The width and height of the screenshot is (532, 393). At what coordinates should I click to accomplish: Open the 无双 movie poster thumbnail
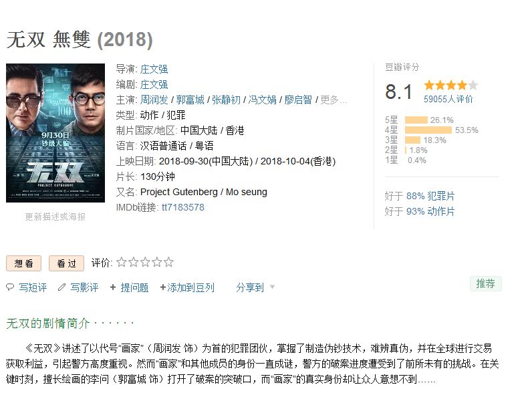55,133
